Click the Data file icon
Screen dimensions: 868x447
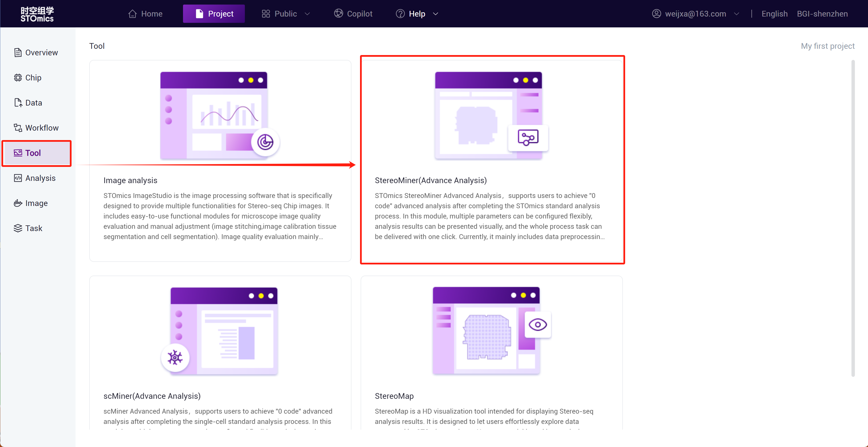[17, 103]
